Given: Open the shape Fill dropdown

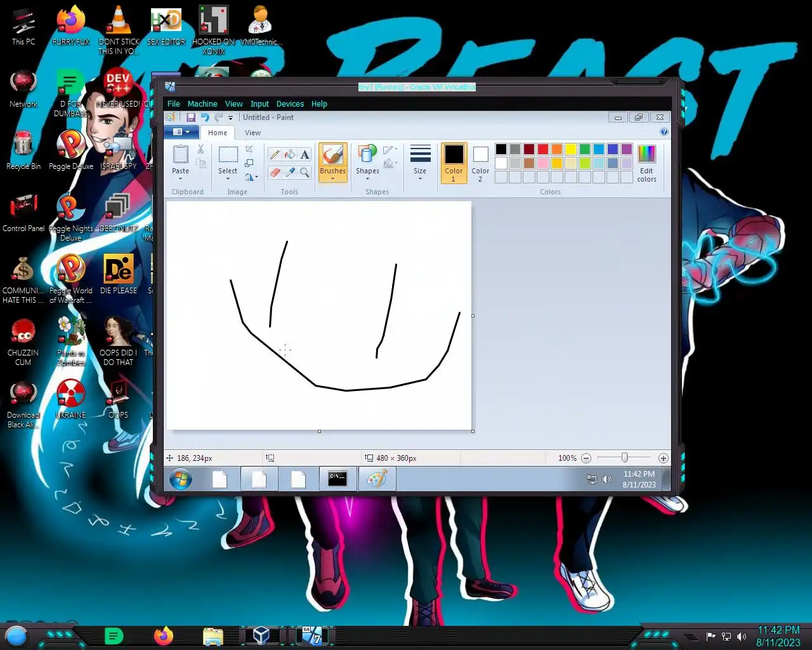Looking at the screenshot, I should [390, 164].
